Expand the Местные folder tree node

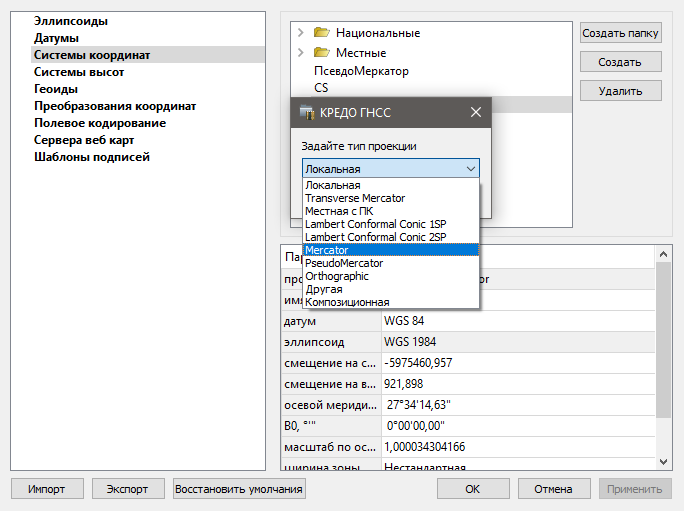(x=301, y=52)
